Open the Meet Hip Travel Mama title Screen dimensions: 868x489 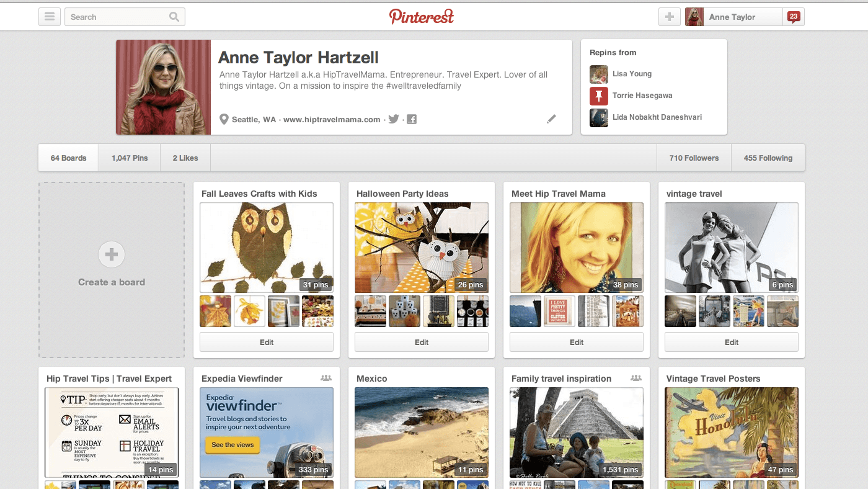[559, 194]
